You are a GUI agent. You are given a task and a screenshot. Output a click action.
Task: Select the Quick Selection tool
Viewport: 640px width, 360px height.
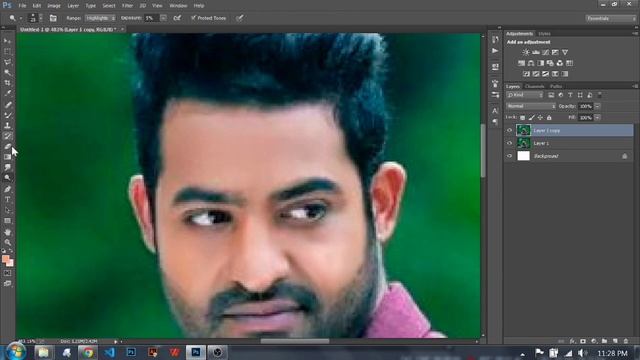(7, 73)
